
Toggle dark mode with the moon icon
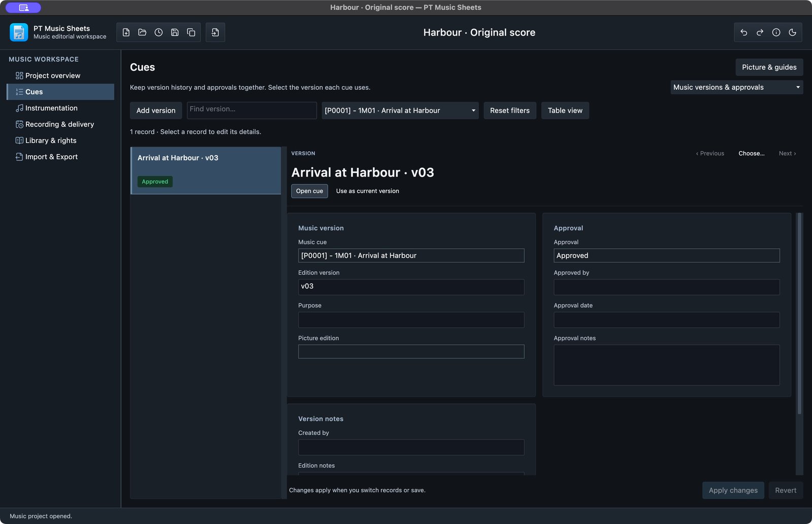click(x=793, y=32)
